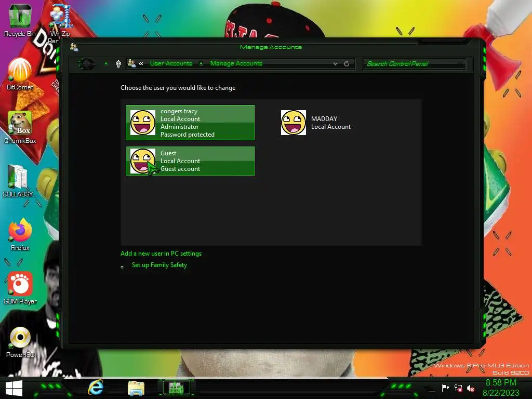Expand the address bar double-chevron
The image size is (532, 399).
pyautogui.click(x=141, y=63)
